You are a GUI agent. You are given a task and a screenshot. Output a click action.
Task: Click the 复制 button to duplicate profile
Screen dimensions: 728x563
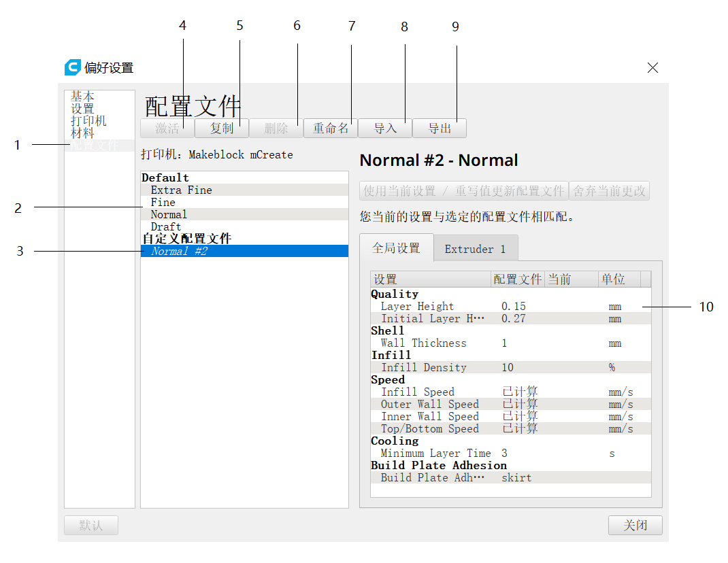[x=222, y=129]
